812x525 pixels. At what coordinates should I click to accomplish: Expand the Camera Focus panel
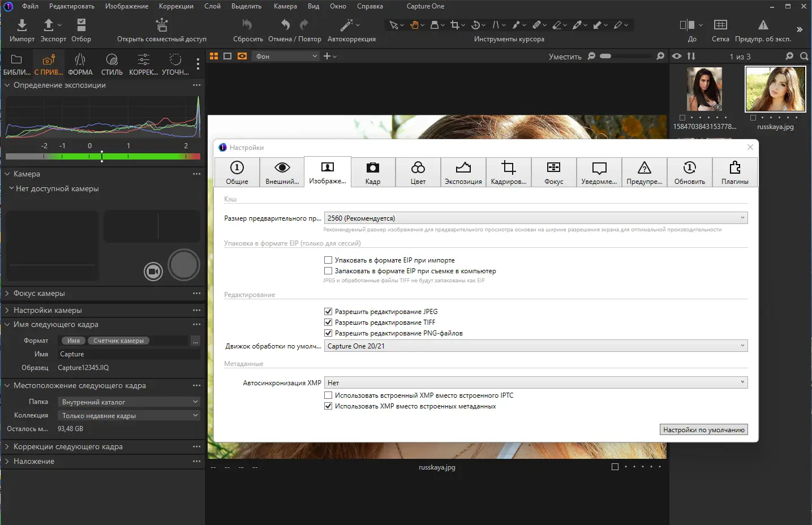pos(39,294)
